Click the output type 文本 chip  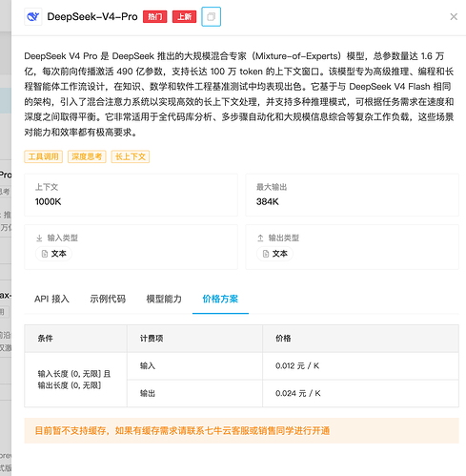pos(274,254)
